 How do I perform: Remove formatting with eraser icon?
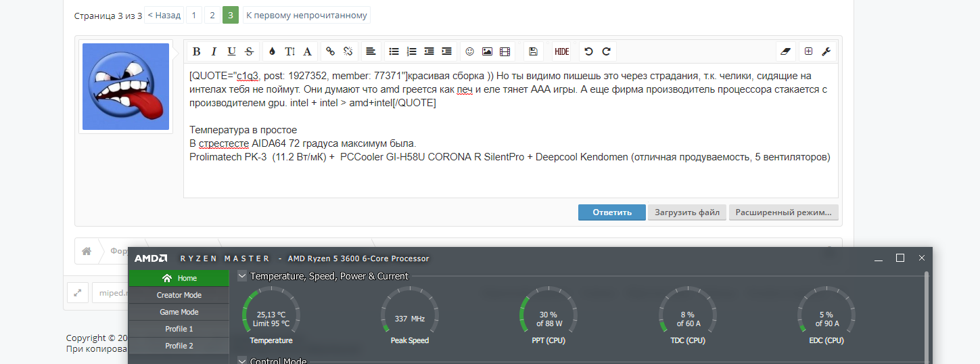pyautogui.click(x=785, y=51)
